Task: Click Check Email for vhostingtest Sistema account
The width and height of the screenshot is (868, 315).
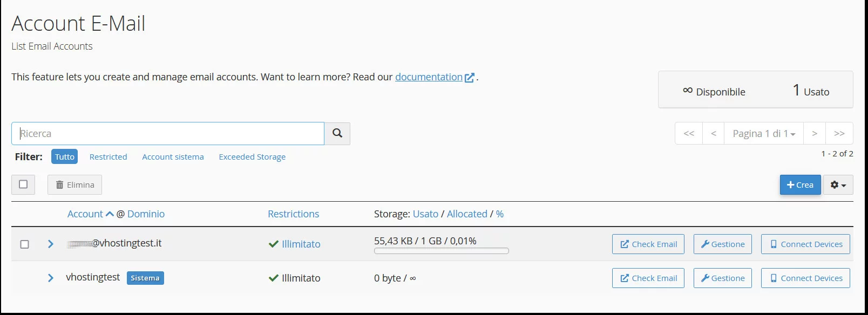Action: click(x=648, y=278)
